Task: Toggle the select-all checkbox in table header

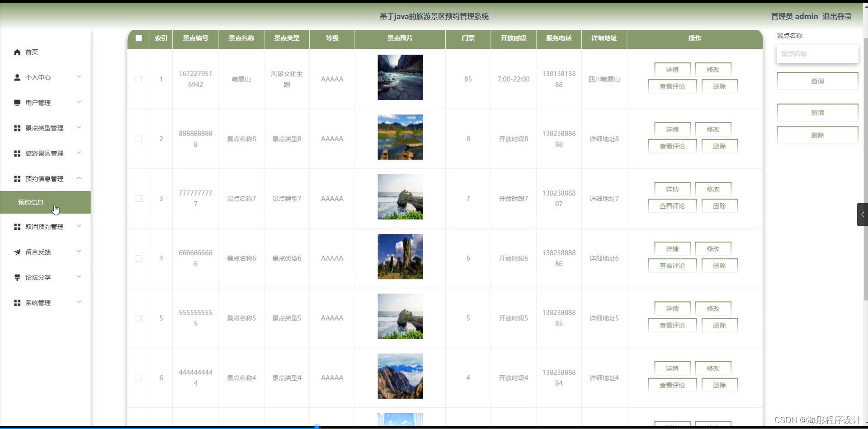Action: tap(139, 38)
